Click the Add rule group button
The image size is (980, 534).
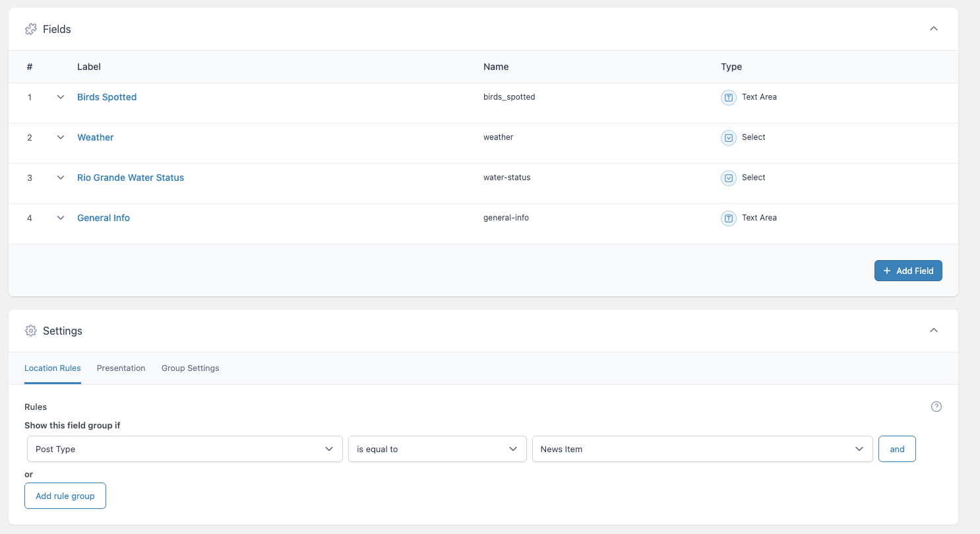tap(65, 496)
